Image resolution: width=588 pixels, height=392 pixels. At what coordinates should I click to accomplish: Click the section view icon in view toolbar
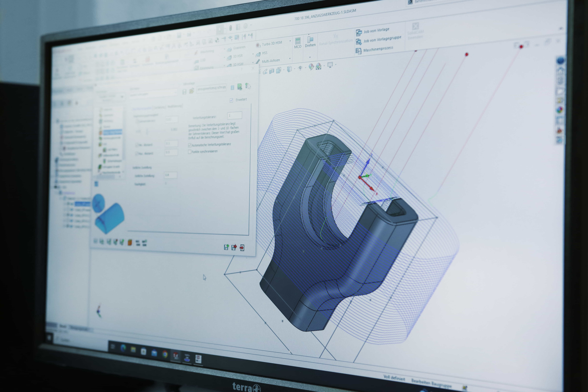[x=272, y=71]
